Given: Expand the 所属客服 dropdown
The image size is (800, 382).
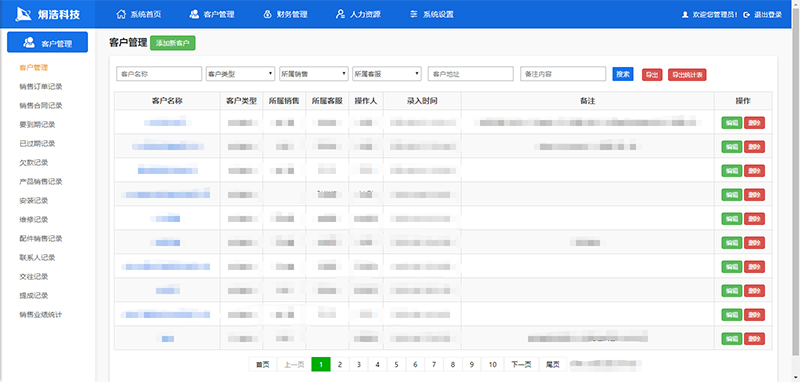Looking at the screenshot, I should pyautogui.click(x=387, y=74).
